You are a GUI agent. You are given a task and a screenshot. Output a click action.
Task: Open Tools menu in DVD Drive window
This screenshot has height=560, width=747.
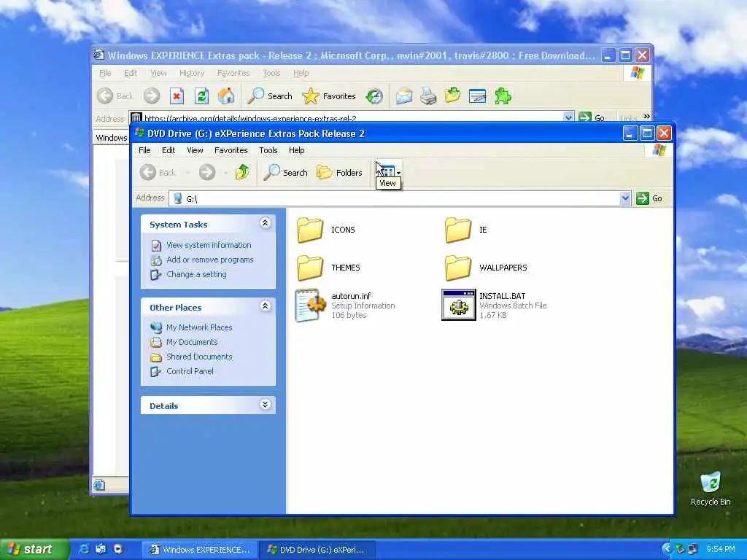268,150
